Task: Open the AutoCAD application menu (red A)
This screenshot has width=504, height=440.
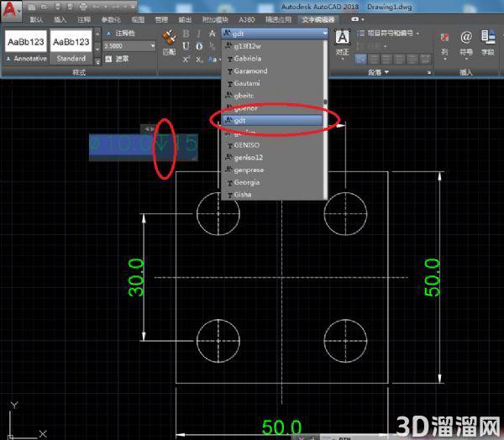Action: point(11,11)
